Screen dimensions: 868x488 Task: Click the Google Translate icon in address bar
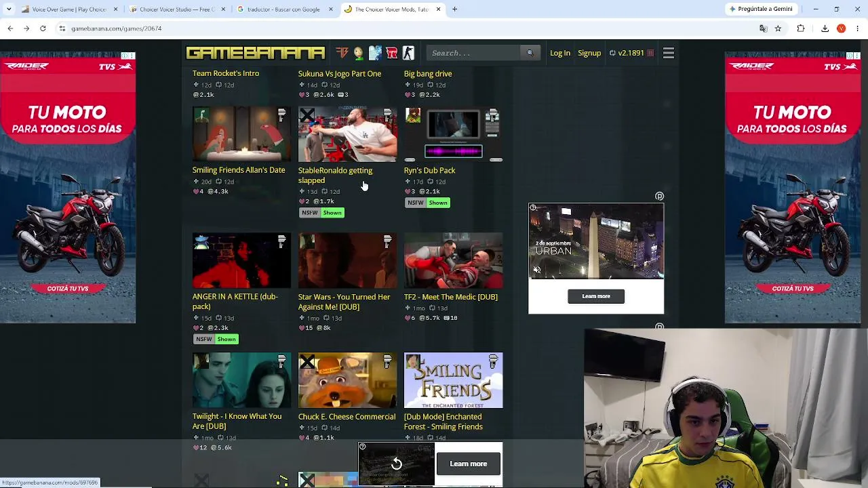[763, 28]
